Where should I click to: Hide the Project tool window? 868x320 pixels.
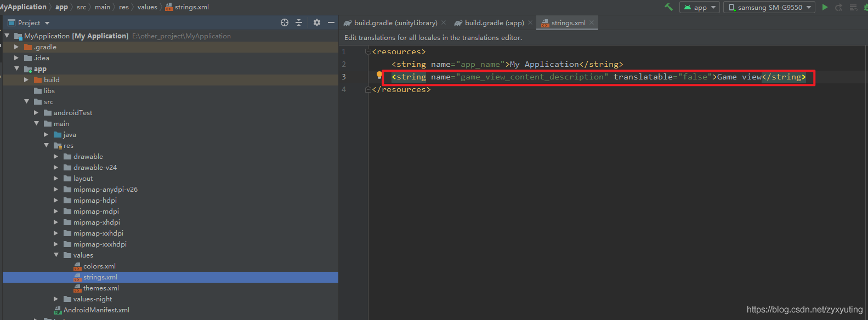tap(331, 22)
